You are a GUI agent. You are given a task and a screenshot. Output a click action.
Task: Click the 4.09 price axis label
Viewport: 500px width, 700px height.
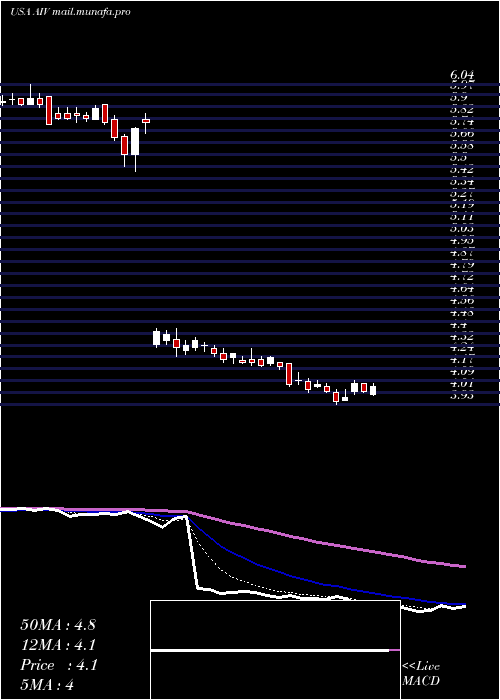(x=462, y=371)
